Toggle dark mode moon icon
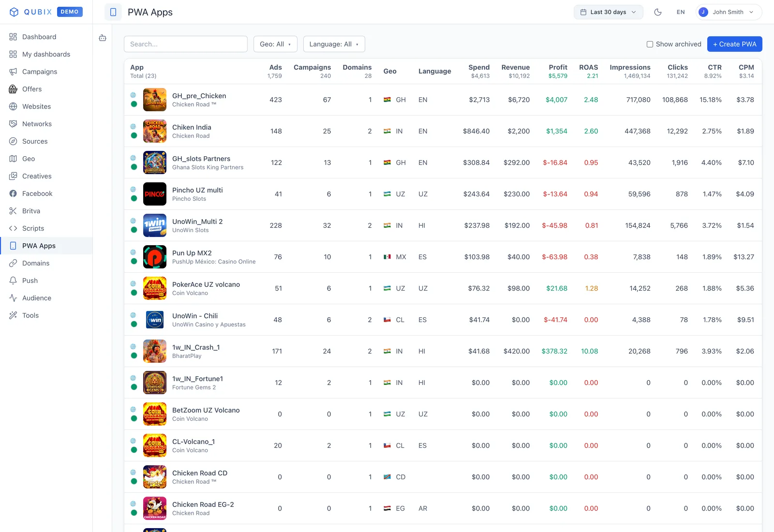The height and width of the screenshot is (532, 774). (658, 12)
